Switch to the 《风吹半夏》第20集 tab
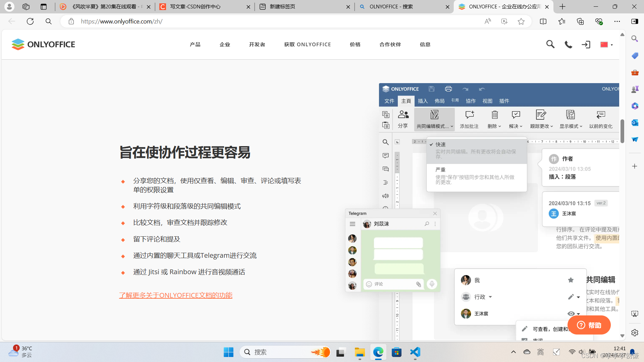644x362 pixels. (105, 7)
